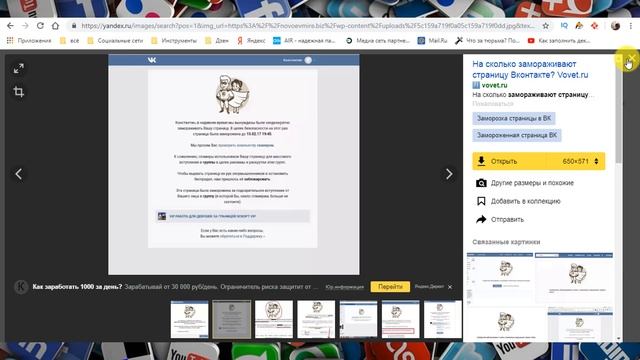The height and width of the screenshot is (360, 640).
Task: Click the yellow 'Перейти' ad button
Action: [390, 287]
